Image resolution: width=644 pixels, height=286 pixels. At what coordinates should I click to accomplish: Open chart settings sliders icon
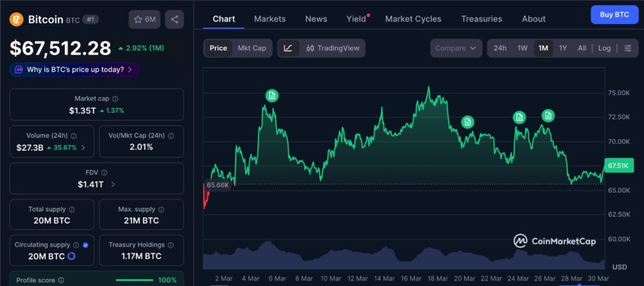point(628,48)
